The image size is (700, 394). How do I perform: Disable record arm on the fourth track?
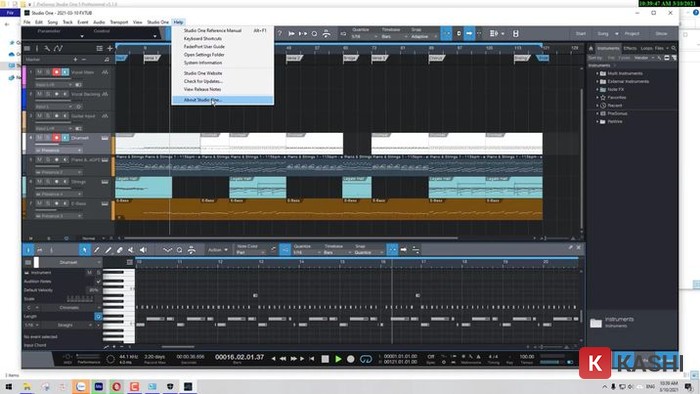point(56,138)
